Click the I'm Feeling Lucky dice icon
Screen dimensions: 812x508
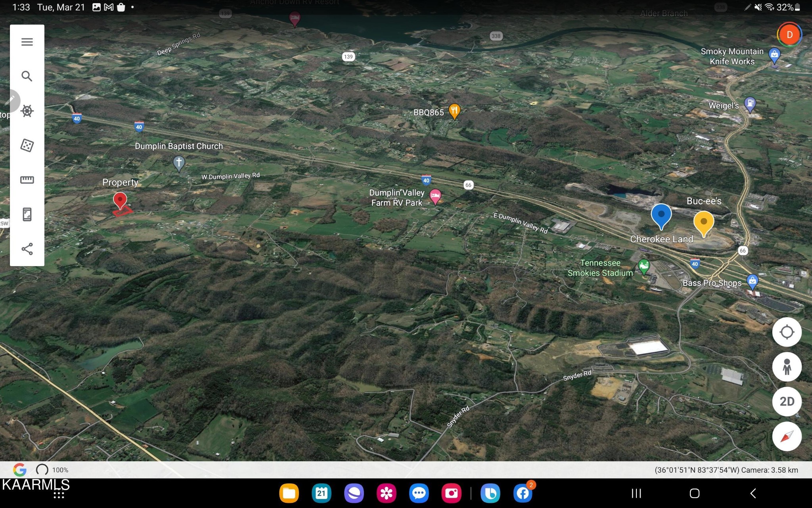pos(27,145)
